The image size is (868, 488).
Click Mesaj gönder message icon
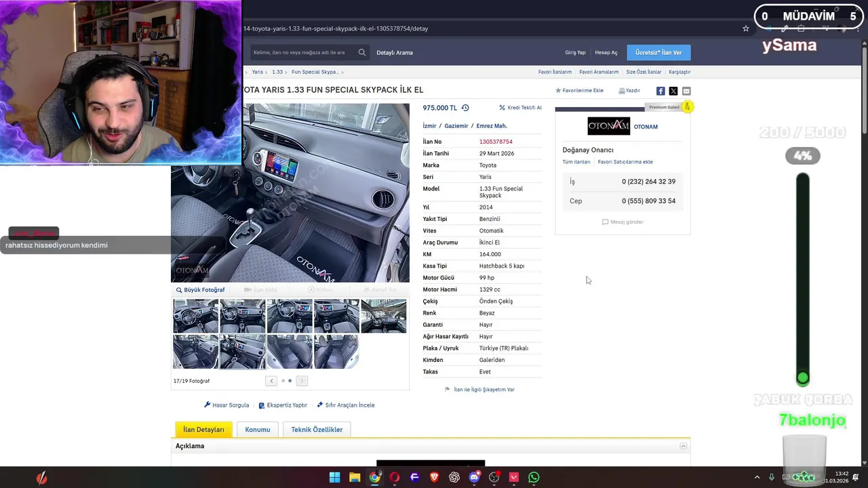click(606, 222)
